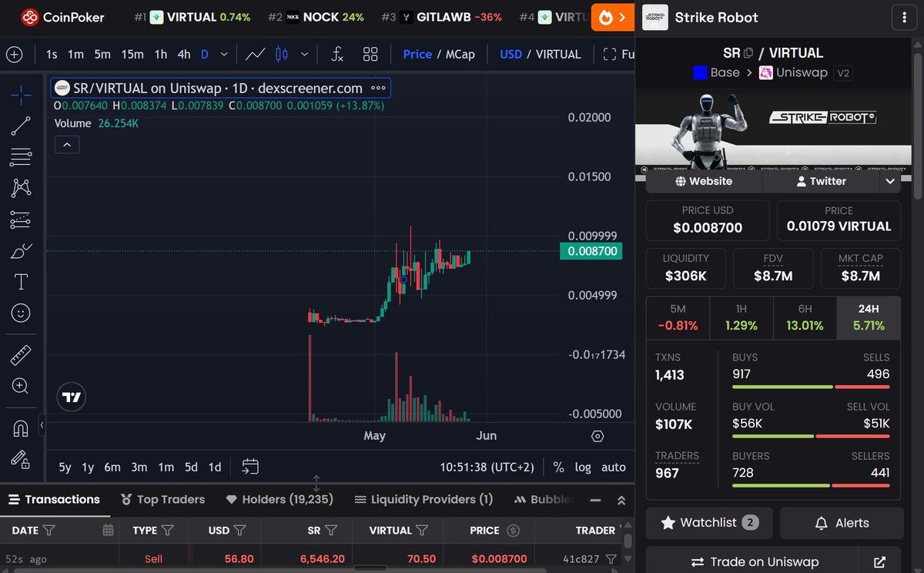
Task: Open the hot trending pairs fire button
Action: point(612,17)
